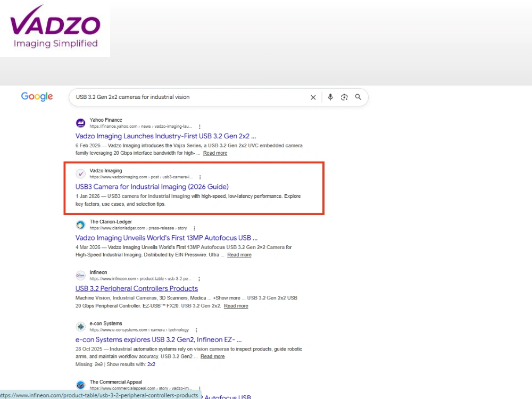Open 'USB 3.2 Peripheral Controllers Products' link

click(136, 288)
